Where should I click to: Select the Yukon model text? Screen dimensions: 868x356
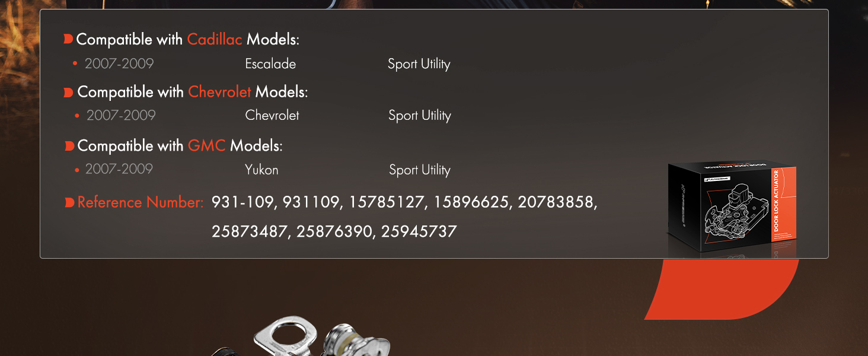(261, 170)
